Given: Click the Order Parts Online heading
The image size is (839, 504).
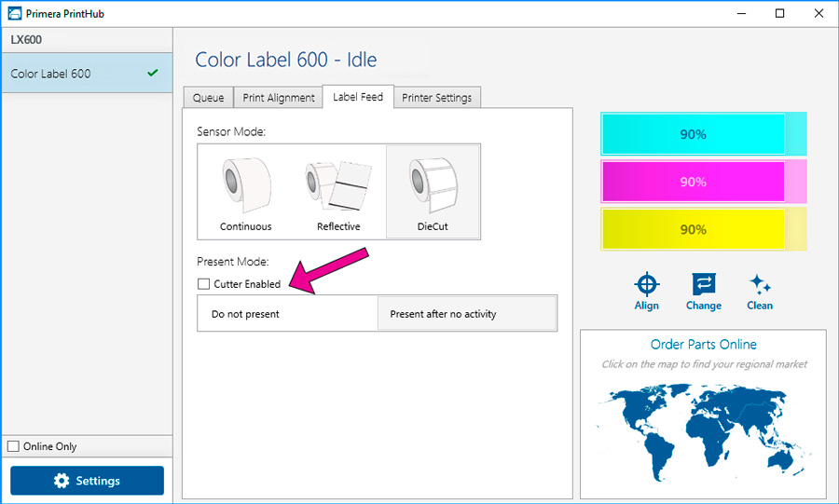Looking at the screenshot, I should click(703, 344).
